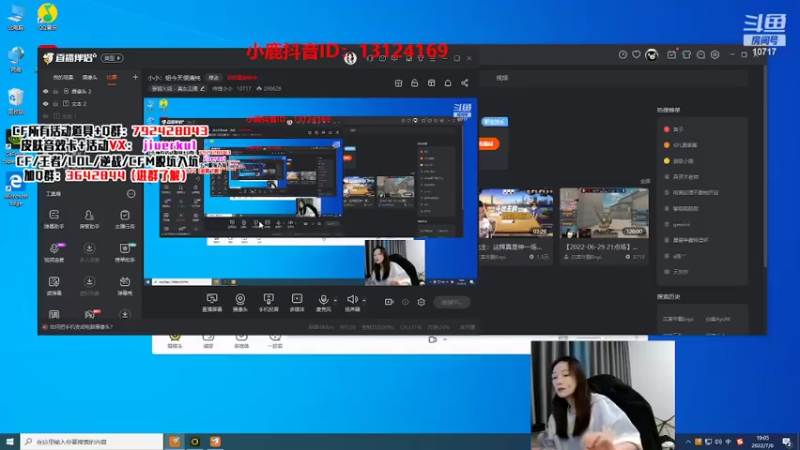
Task: Click the video record camera icon
Action: click(x=389, y=302)
